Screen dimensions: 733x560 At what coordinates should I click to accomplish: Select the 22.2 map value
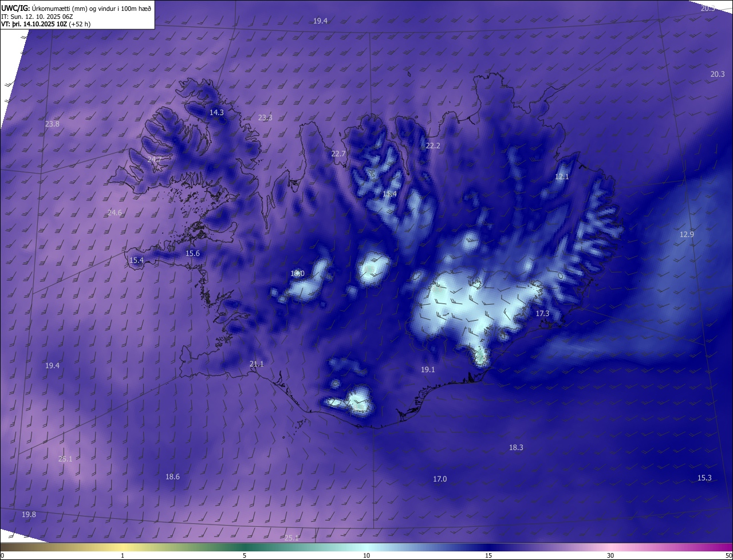(x=433, y=146)
